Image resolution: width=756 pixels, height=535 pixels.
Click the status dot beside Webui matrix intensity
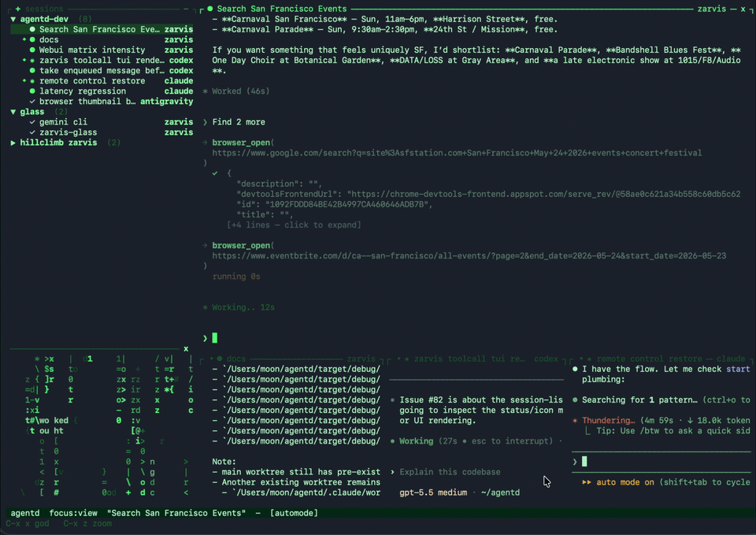[x=32, y=50]
